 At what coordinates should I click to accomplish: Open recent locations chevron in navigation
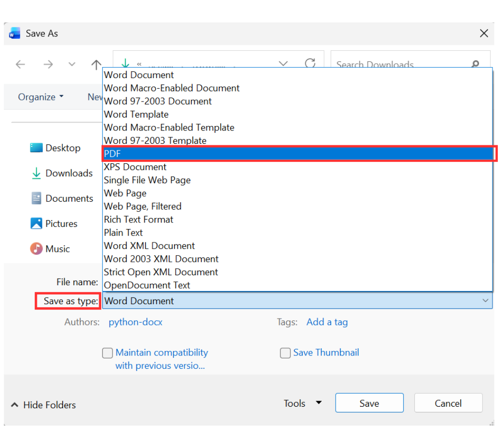point(72,64)
